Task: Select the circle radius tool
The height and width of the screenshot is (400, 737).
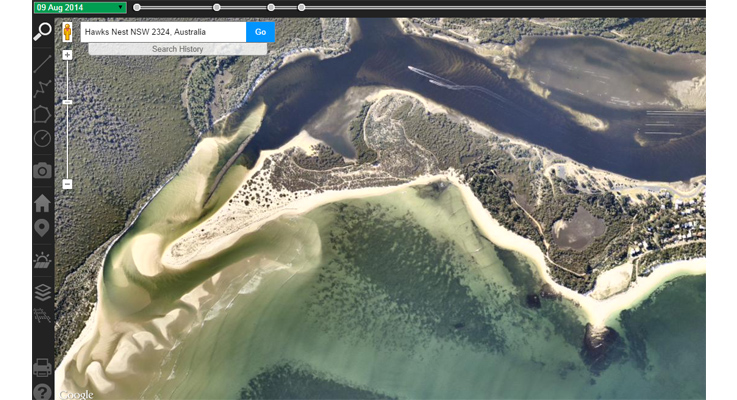Action: coord(42,139)
